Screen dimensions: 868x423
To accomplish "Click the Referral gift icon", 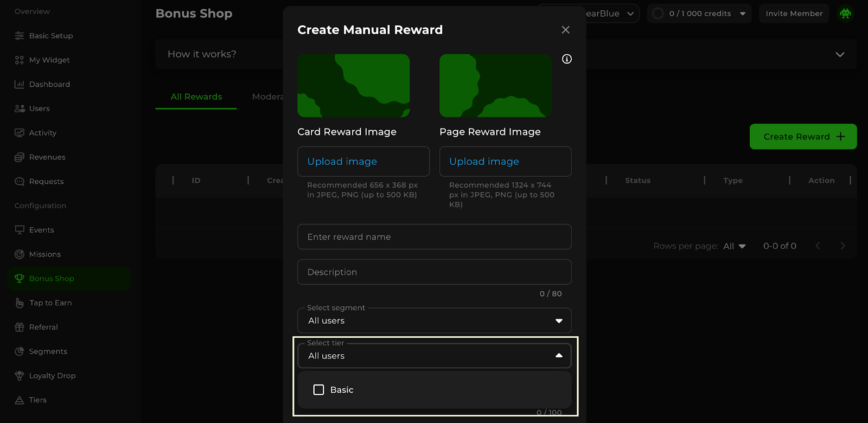I will 20,328.
